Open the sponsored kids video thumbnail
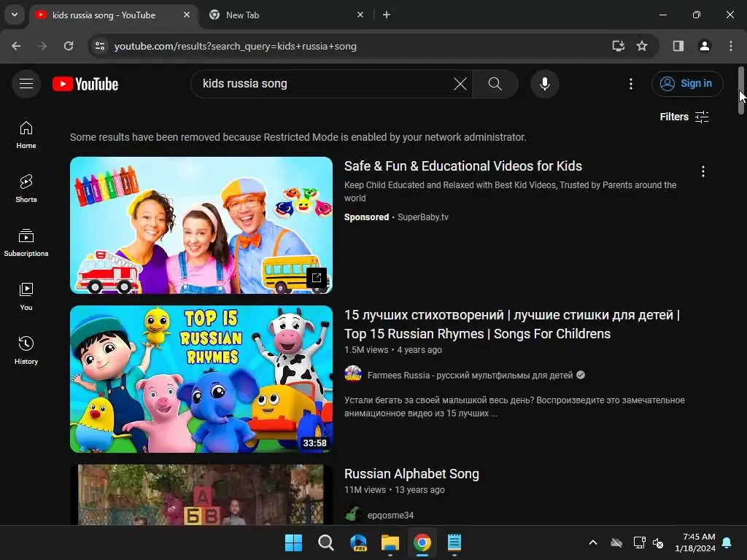Image resolution: width=747 pixels, height=560 pixels. point(201,225)
